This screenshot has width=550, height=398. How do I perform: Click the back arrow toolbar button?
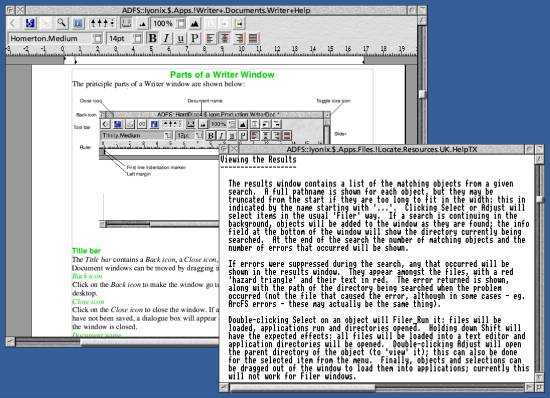[13, 23]
